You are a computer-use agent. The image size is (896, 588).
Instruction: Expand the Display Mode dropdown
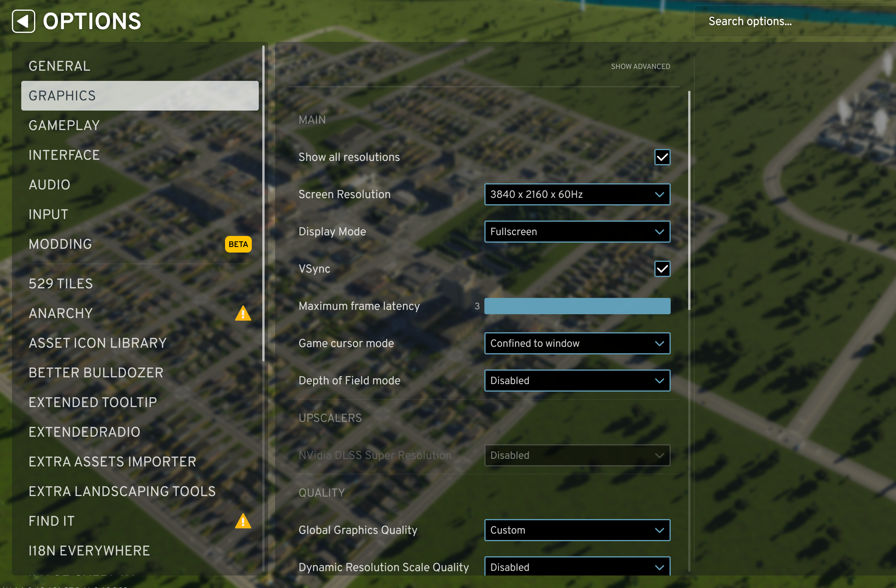click(577, 232)
